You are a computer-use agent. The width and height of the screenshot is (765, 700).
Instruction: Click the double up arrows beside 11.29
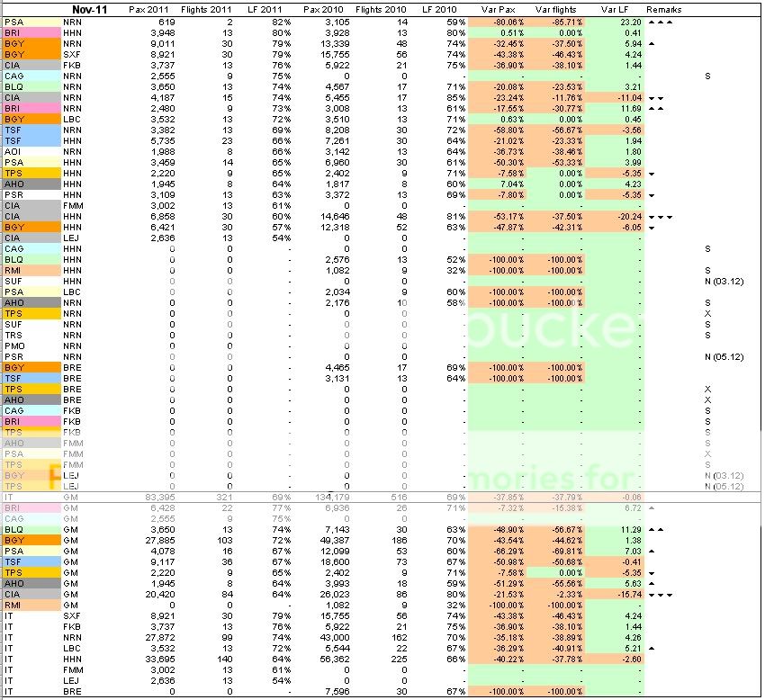coord(656,530)
